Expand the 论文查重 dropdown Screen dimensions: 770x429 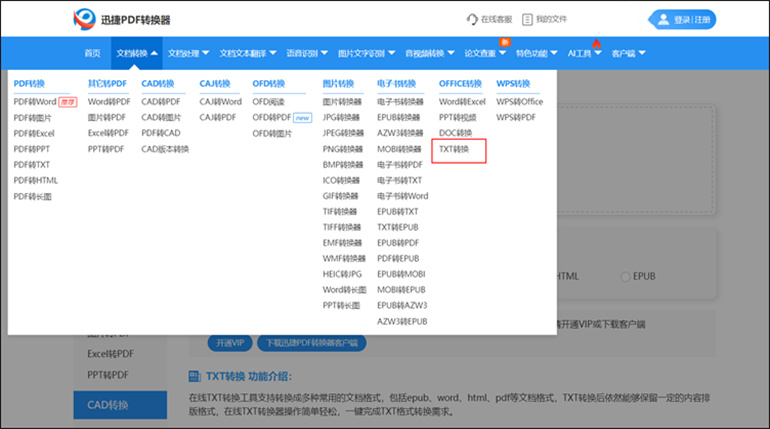(x=502, y=53)
